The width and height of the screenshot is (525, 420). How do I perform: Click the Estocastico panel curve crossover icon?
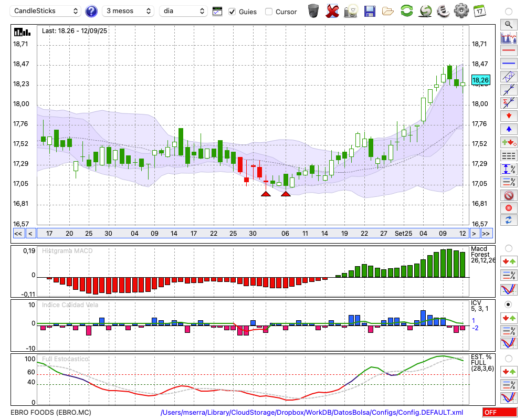click(x=509, y=397)
